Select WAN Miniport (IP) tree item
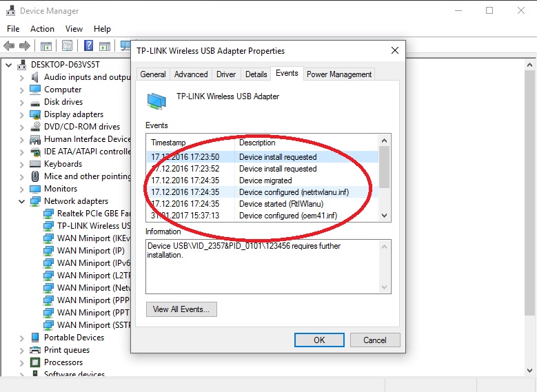This screenshot has width=537, height=392. (x=84, y=251)
